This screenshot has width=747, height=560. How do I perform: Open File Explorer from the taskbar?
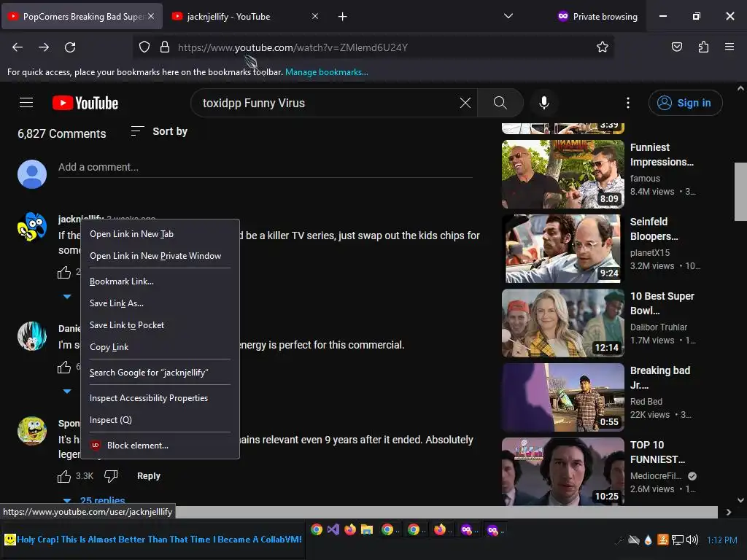(x=366, y=529)
